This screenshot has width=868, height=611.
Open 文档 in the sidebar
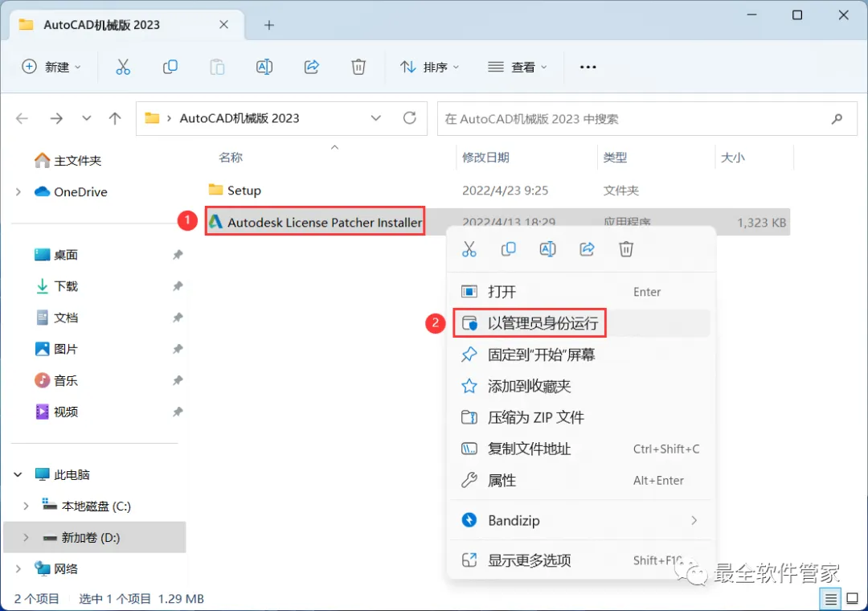tap(56, 318)
